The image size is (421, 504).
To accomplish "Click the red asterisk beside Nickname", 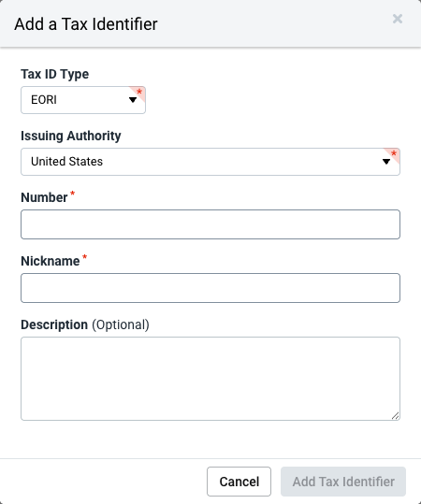I will pyautogui.click(x=84, y=257).
